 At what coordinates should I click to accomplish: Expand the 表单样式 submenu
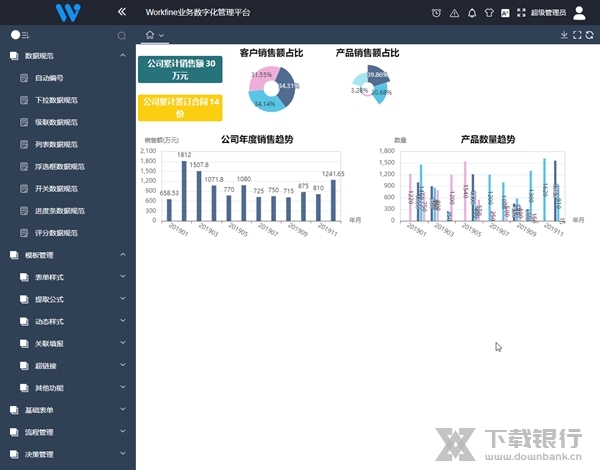tap(122, 277)
